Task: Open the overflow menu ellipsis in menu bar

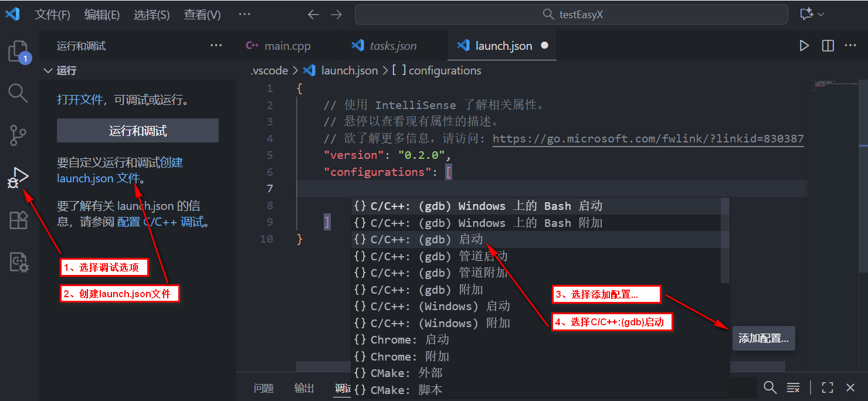Action: [245, 15]
